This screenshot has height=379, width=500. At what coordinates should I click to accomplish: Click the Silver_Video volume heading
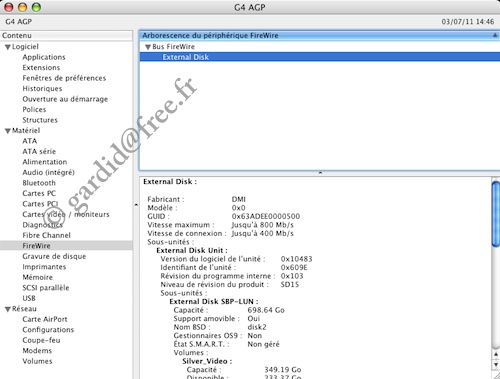[207, 361]
